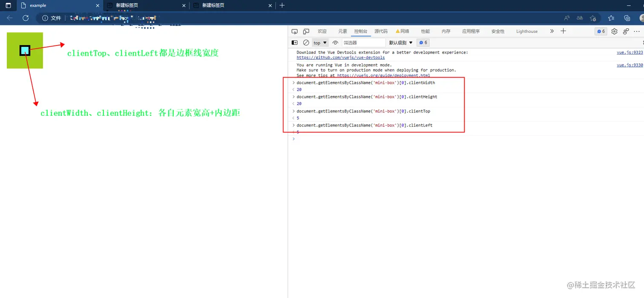Add page to favorites star icon

point(593,18)
